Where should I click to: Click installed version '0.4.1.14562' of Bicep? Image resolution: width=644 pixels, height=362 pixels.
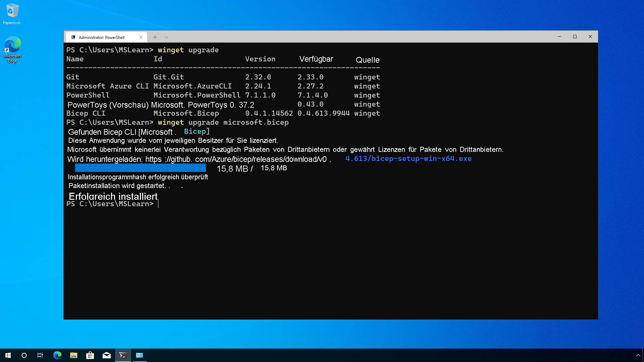point(269,113)
